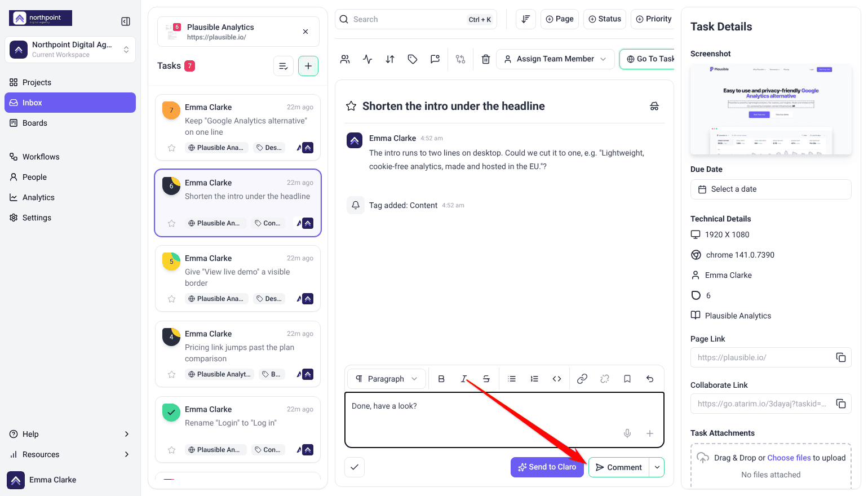The image size is (868, 496).
Task: Add a Status filter
Action: 605,19
